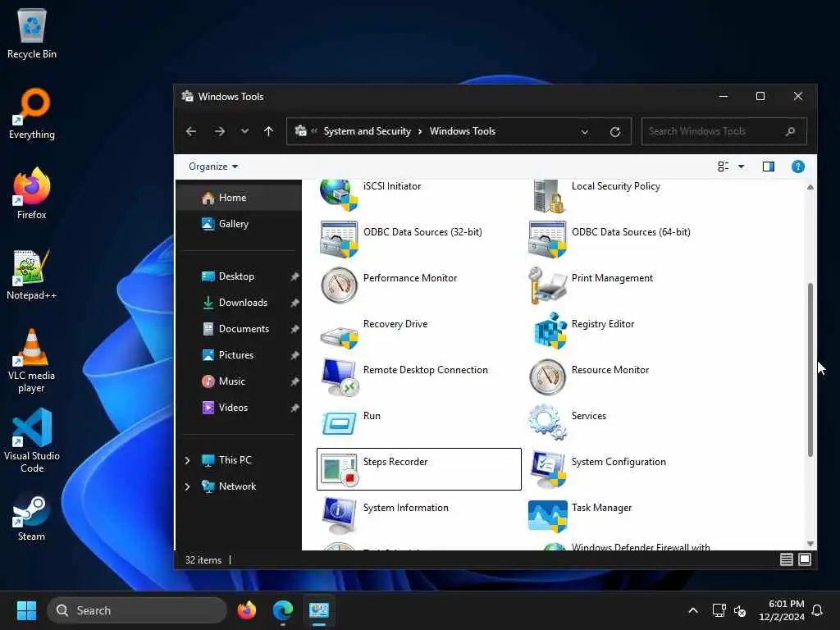The height and width of the screenshot is (630, 840).
Task: Show hidden system tray icons chevron
Action: [x=692, y=610]
